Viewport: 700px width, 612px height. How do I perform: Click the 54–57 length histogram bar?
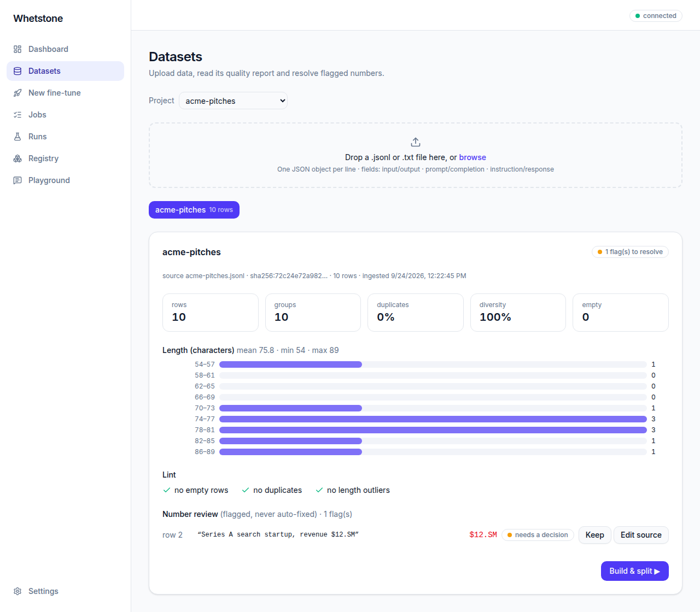[290, 364]
